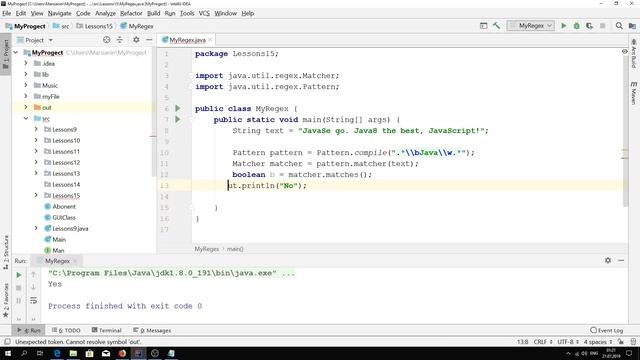Open the TODO tool window
This screenshot has width=640, height=360.
click(x=66, y=330)
